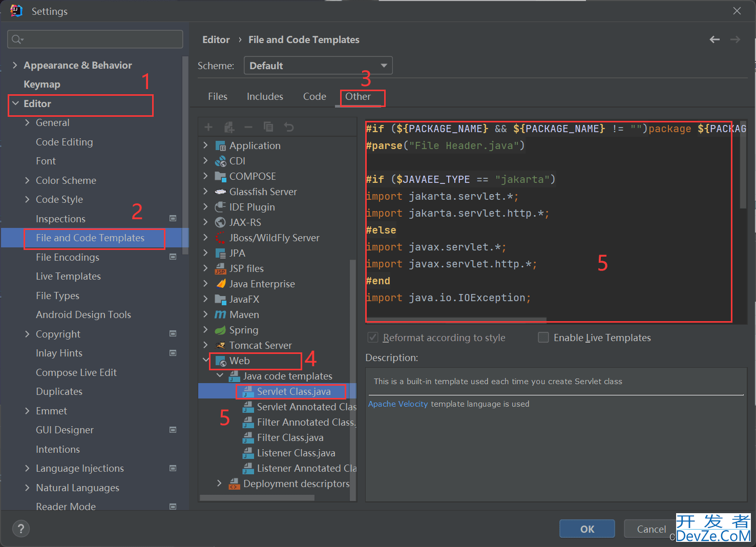The height and width of the screenshot is (547, 756).
Task: Click the Application template group icon
Action: click(x=220, y=146)
